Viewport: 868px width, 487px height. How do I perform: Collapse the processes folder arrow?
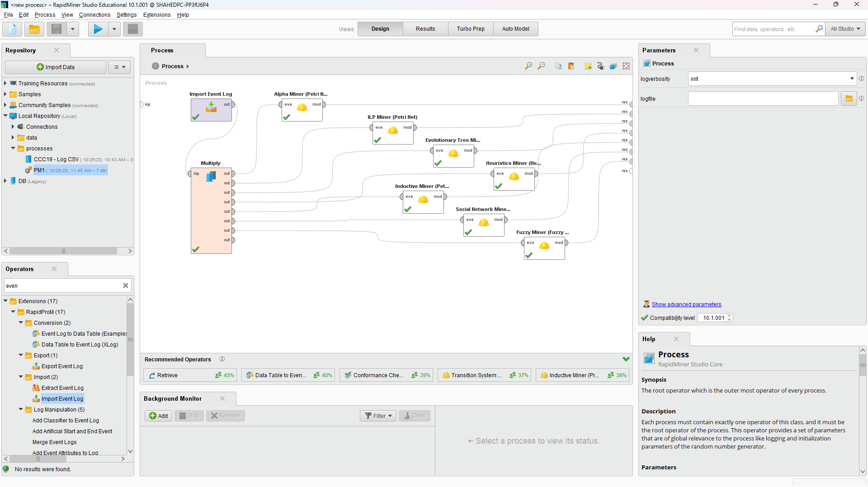coord(13,149)
